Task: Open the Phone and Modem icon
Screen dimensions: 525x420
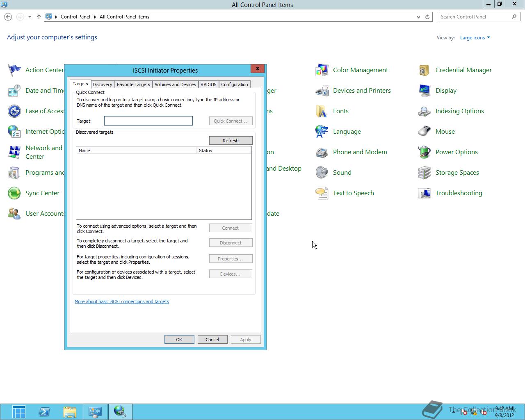Action: pyautogui.click(x=322, y=152)
